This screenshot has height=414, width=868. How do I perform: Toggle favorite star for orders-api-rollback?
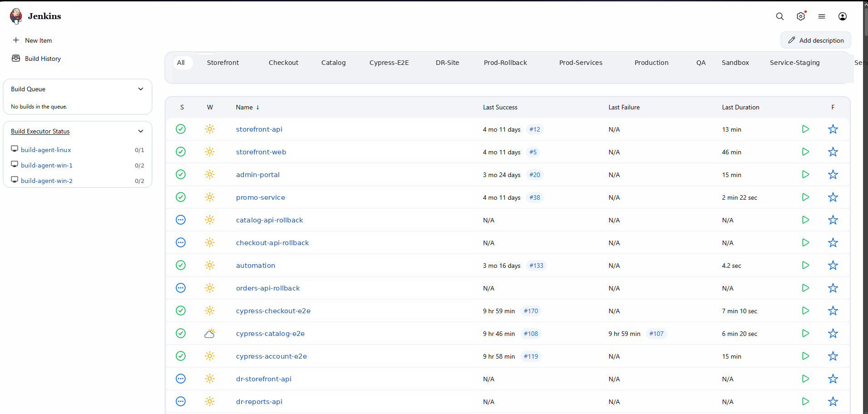(x=833, y=288)
